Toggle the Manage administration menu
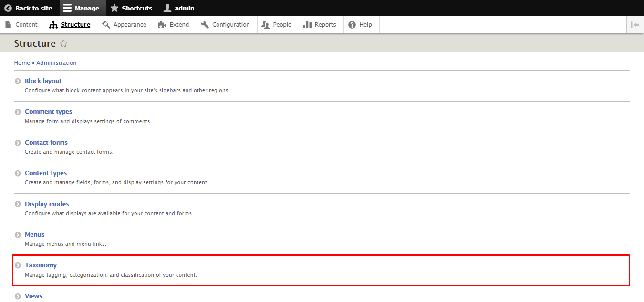644x302 pixels. [x=82, y=8]
